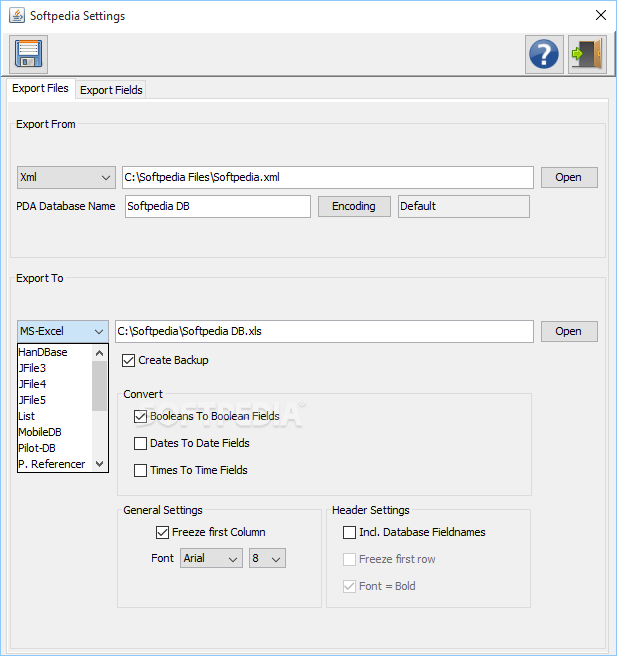Image resolution: width=617 pixels, height=656 pixels.
Task: Click the PDA Database Name field
Action: (218, 206)
